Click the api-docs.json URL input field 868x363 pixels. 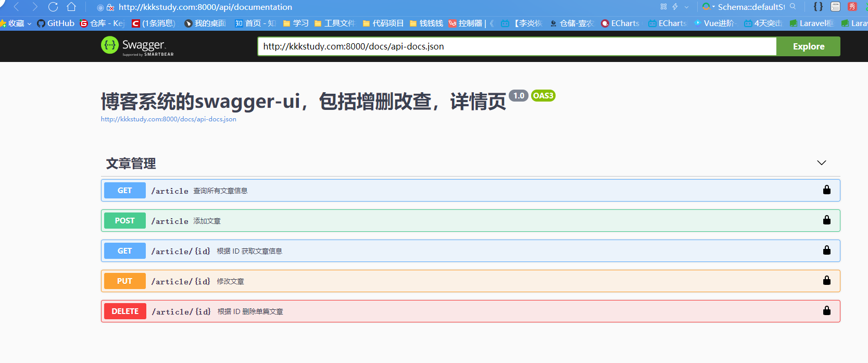[x=517, y=46]
